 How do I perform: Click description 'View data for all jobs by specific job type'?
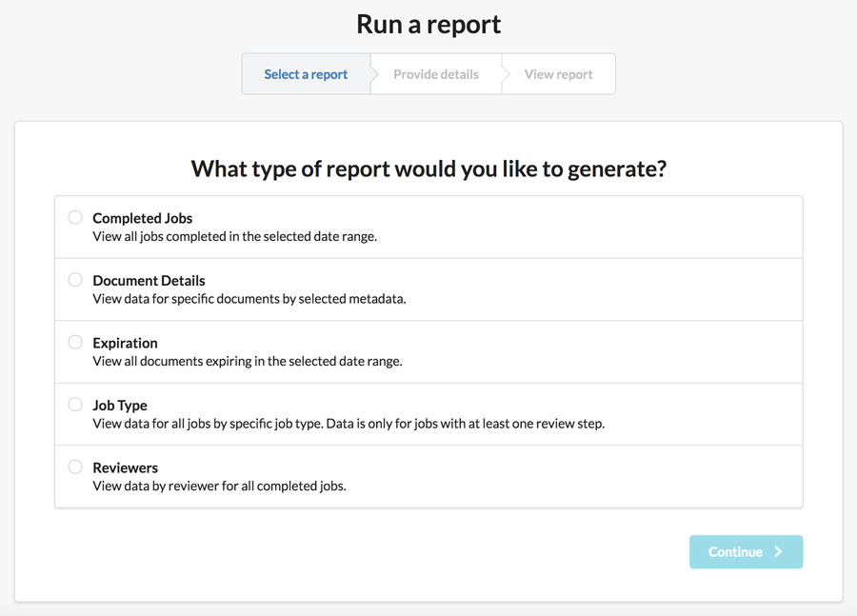208,424
